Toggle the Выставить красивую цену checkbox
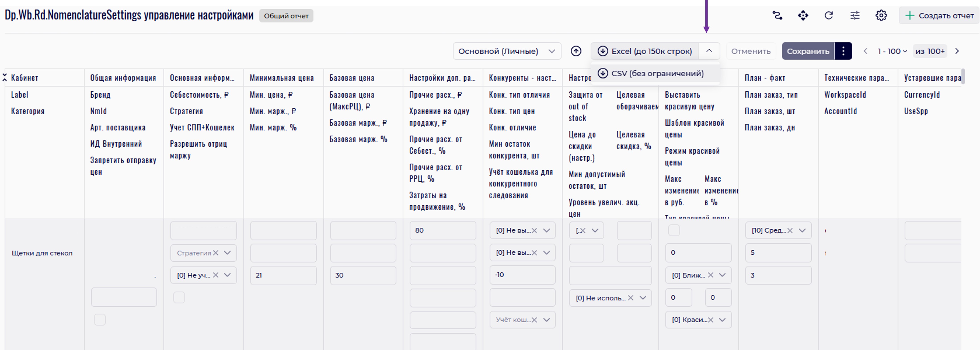The height and width of the screenshot is (350, 980). pos(674,231)
